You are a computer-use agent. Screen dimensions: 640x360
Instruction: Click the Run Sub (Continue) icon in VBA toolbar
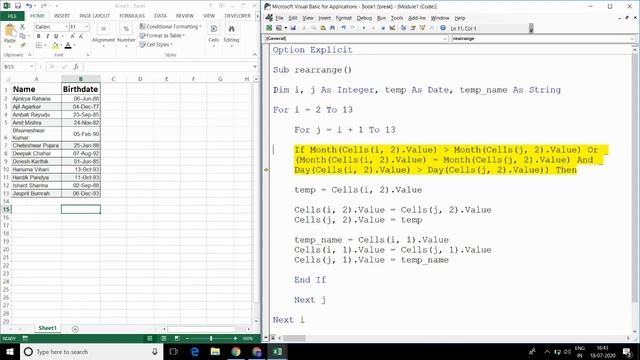point(364,28)
